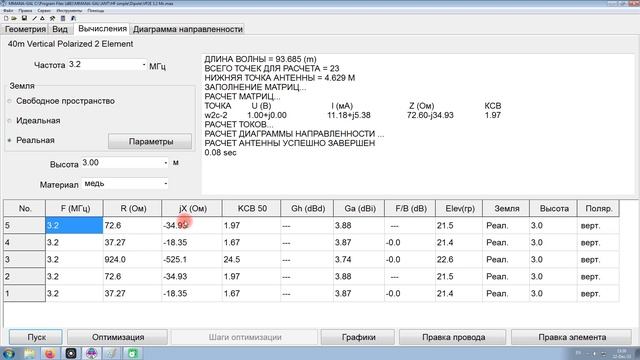Click the Оптимизация button
The image size is (640, 360).
118,337
